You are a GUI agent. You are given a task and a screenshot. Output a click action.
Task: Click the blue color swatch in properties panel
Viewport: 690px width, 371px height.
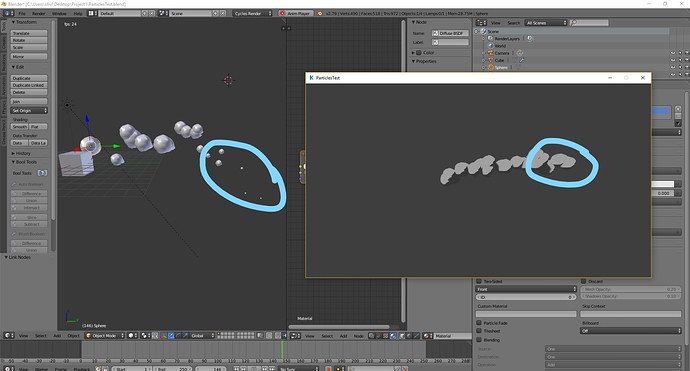(x=661, y=111)
